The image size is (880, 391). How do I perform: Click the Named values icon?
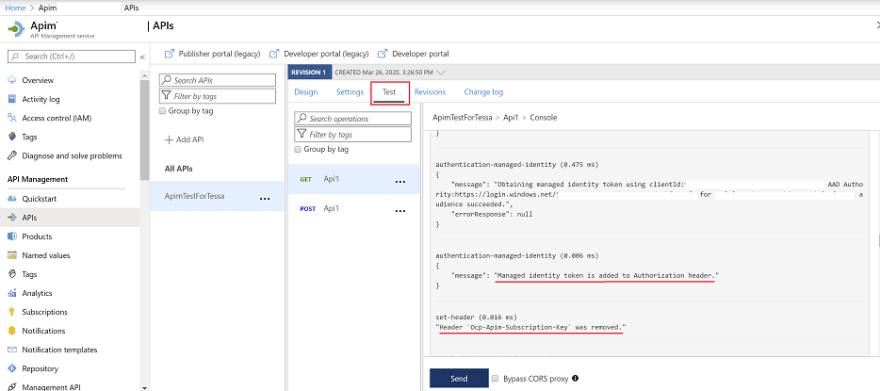point(12,255)
